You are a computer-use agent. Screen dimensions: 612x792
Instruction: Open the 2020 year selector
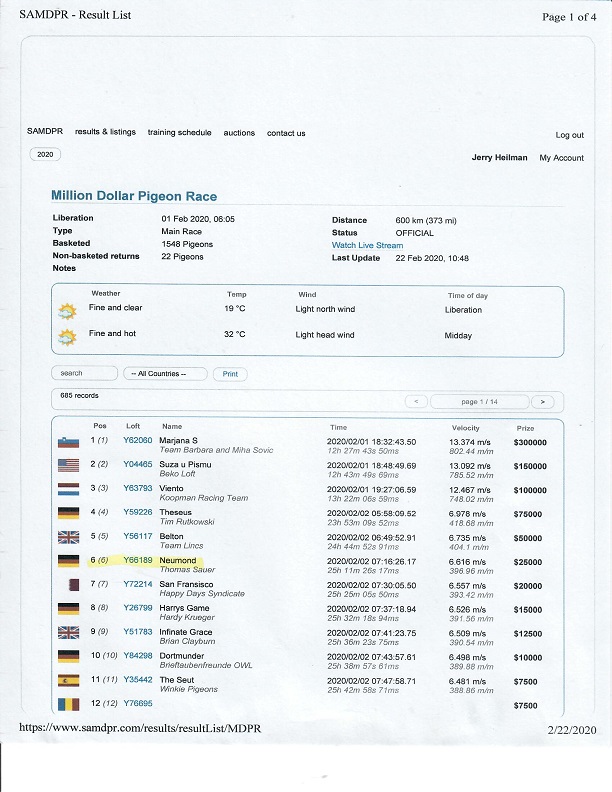[x=45, y=155]
